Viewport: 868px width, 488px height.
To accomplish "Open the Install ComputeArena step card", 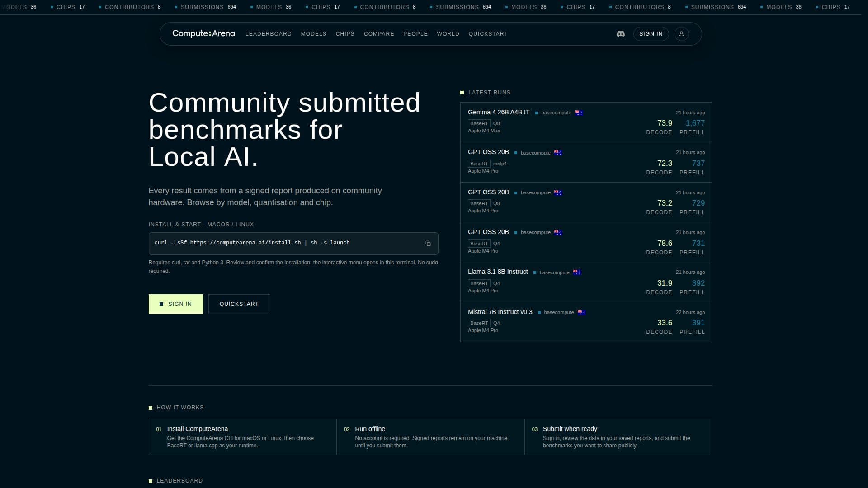I will pyautogui.click(x=242, y=437).
